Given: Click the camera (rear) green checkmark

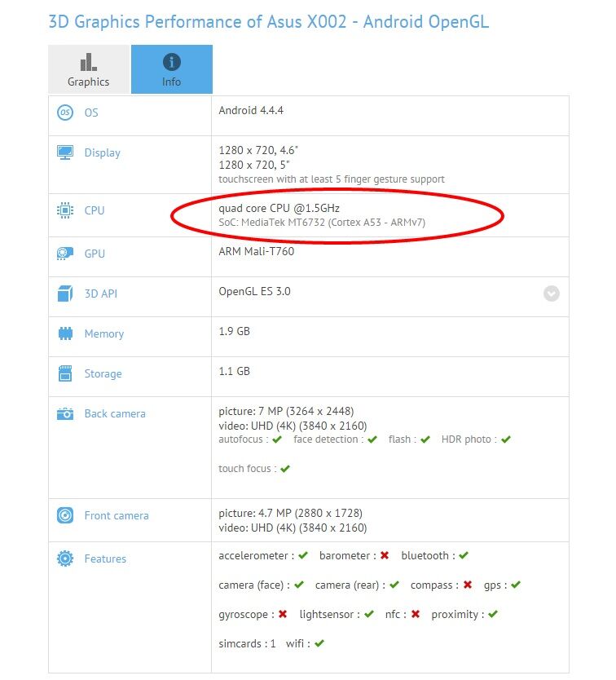Looking at the screenshot, I should (x=394, y=585).
